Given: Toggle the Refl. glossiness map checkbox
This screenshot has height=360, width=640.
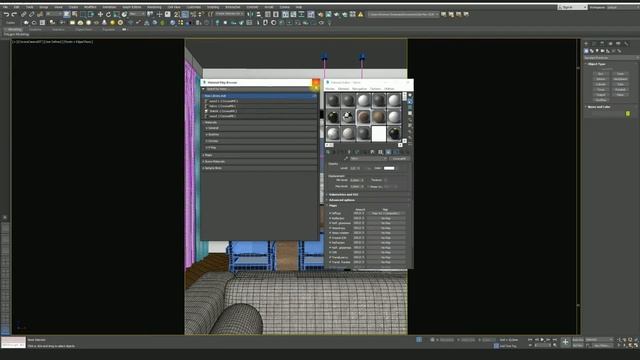Looking at the screenshot, I should [330, 223].
